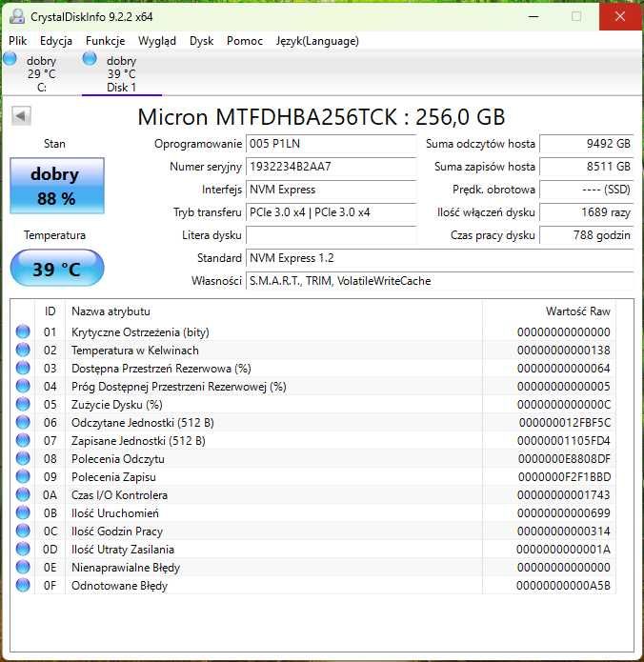Click status orb of attribute 0F row
The image size is (644, 662).
point(23,585)
